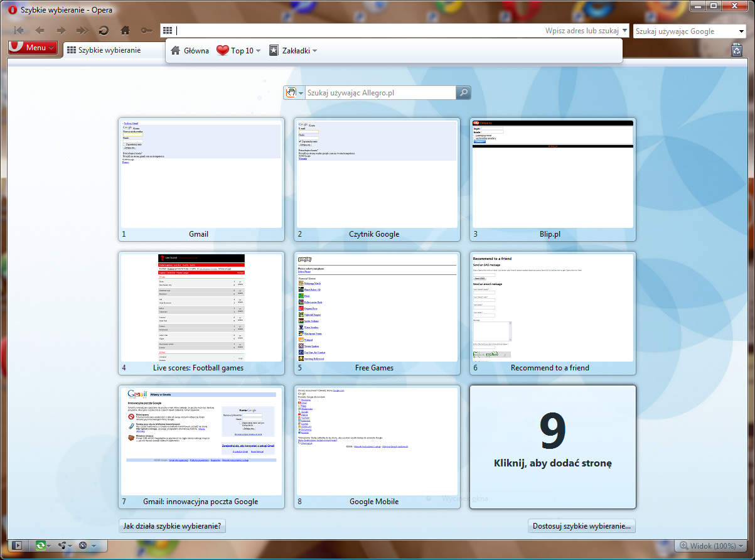
Task: Expand the Opera Turbo dropdown arrow
Action: pos(92,546)
